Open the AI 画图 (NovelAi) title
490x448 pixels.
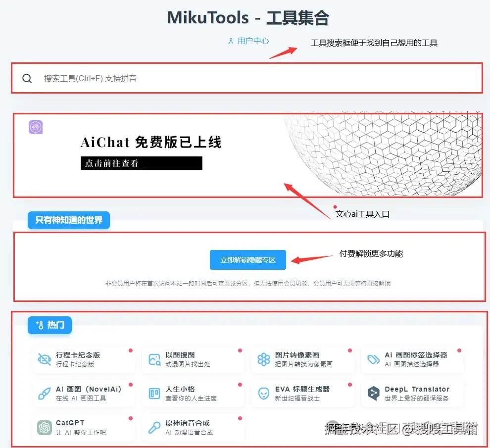89,389
